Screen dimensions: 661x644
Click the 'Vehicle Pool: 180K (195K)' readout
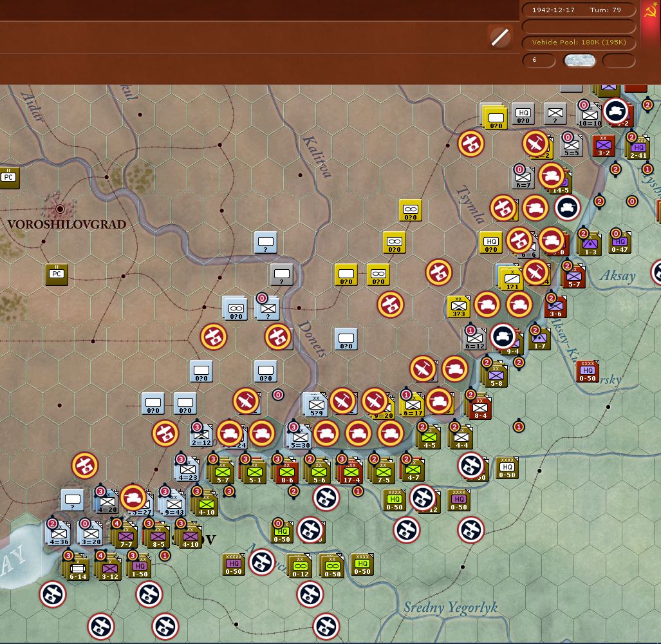pyautogui.click(x=579, y=42)
